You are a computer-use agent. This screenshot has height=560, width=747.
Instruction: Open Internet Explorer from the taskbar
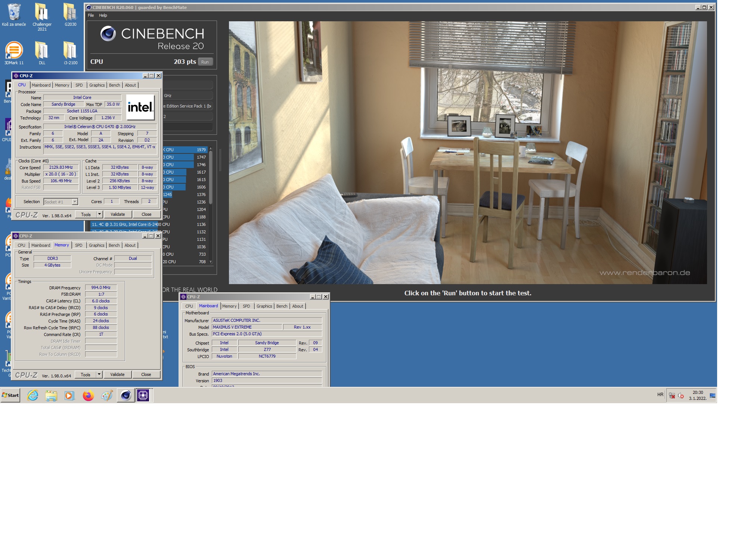[33, 395]
